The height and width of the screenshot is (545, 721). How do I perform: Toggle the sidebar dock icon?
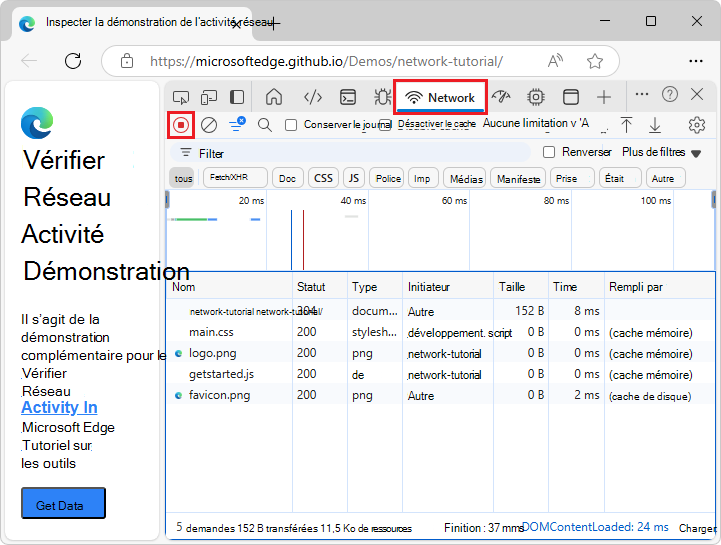point(237,97)
